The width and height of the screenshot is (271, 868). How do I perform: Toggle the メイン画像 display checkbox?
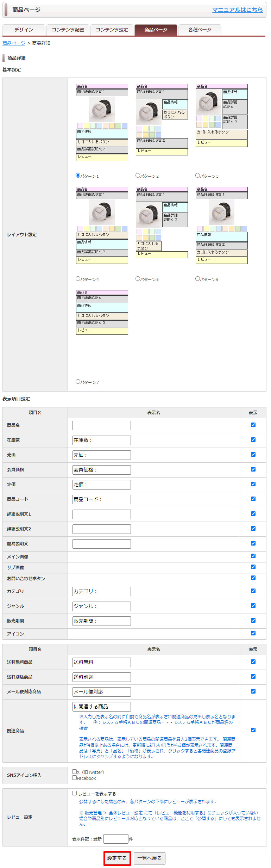[x=253, y=556]
